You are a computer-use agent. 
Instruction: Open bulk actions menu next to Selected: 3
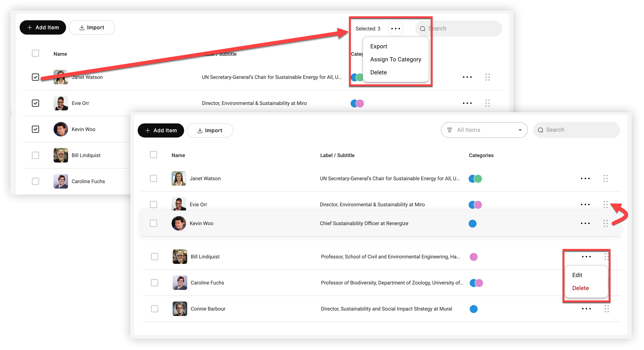(x=395, y=28)
